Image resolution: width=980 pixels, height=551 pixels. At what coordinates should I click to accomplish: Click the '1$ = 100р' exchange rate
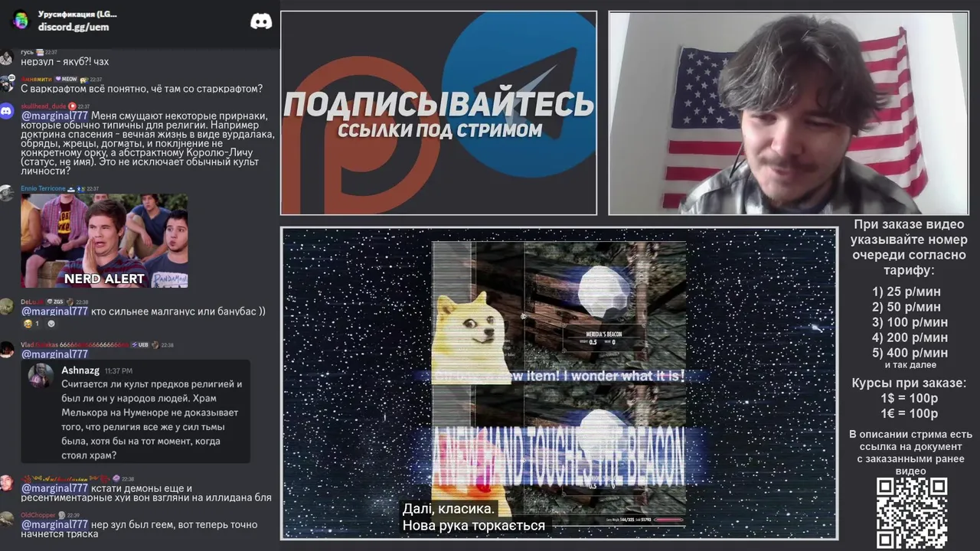click(x=909, y=399)
